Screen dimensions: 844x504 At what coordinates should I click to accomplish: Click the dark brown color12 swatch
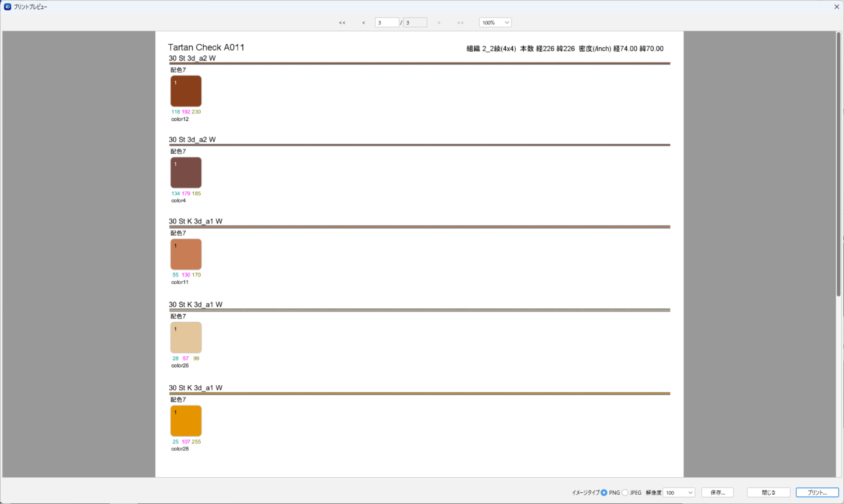coord(186,91)
